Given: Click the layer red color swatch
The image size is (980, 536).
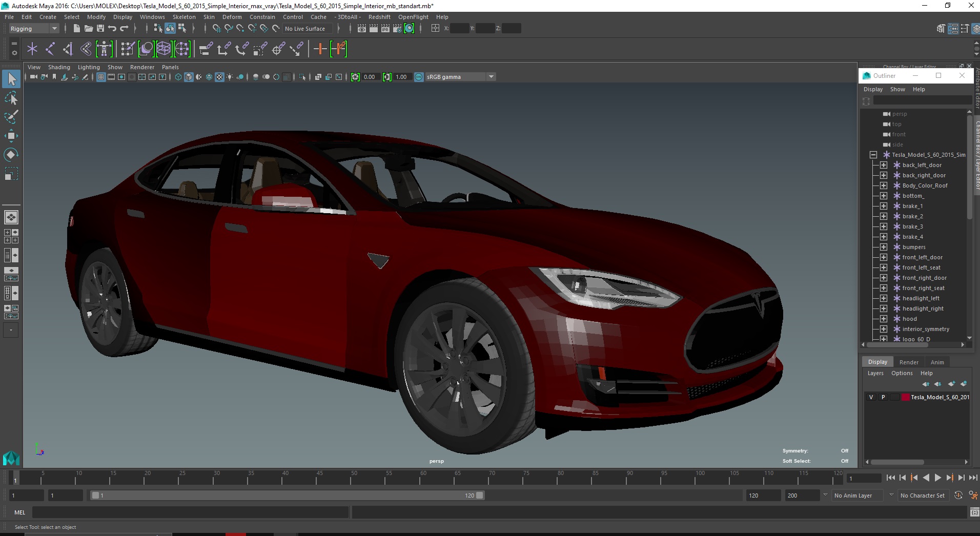Looking at the screenshot, I should pyautogui.click(x=906, y=397).
